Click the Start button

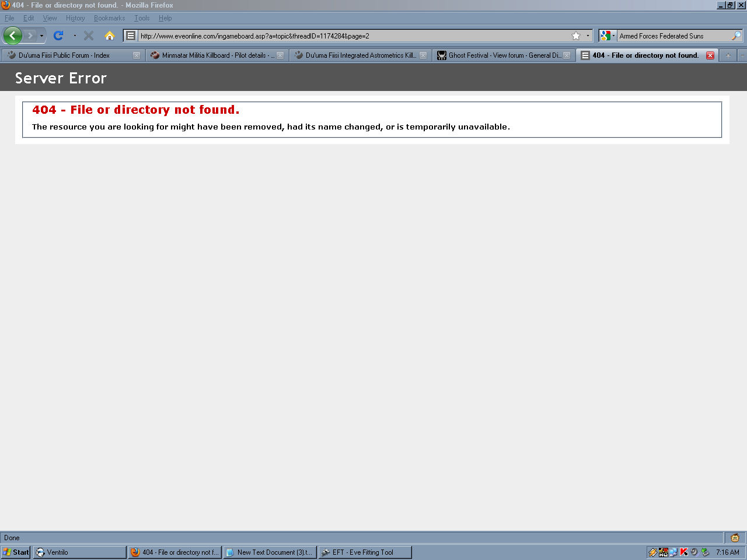coord(16,552)
